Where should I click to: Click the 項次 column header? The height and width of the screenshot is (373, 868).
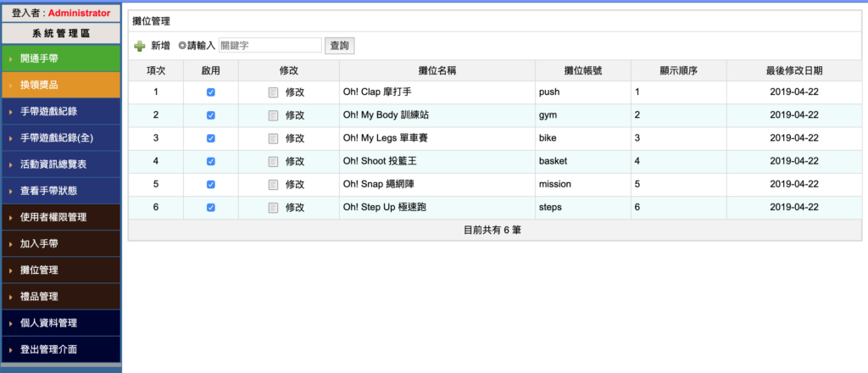[156, 70]
